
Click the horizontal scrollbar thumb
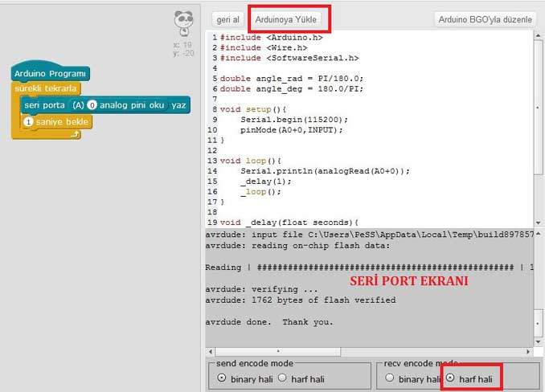click(x=278, y=351)
